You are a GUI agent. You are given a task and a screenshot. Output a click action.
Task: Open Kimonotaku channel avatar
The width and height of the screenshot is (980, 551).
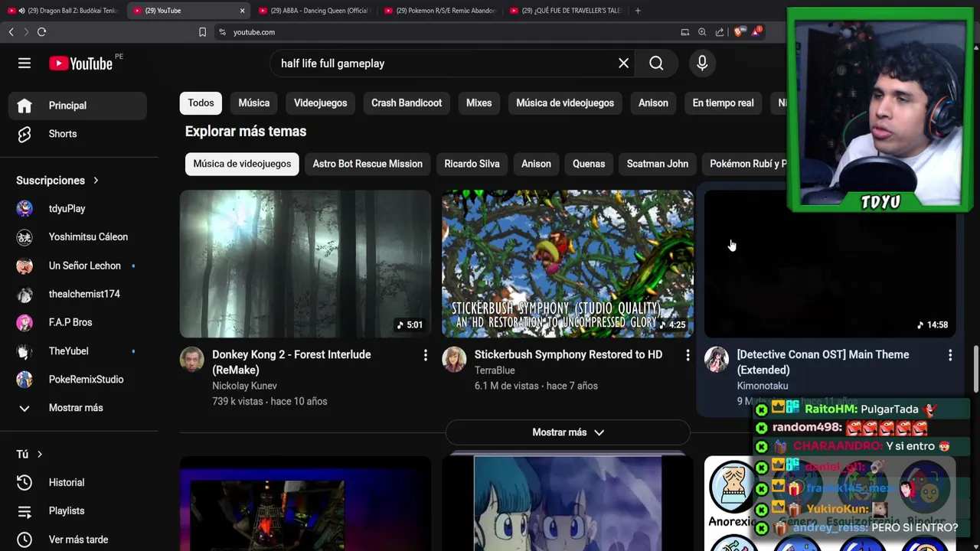tap(717, 360)
